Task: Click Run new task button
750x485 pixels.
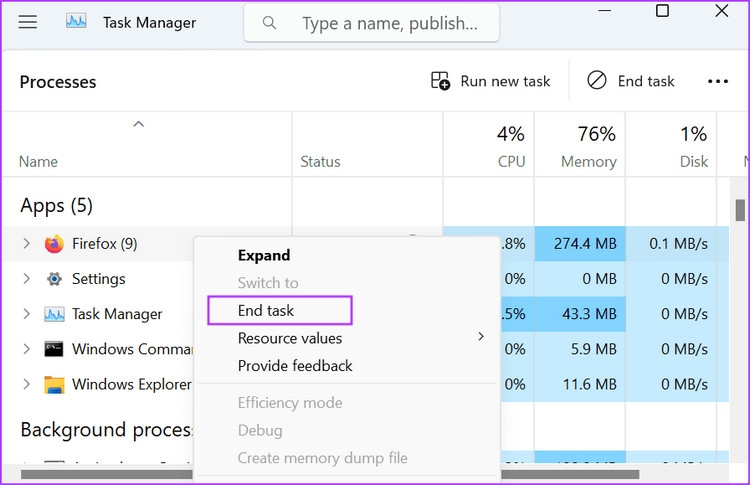Action: pos(490,81)
